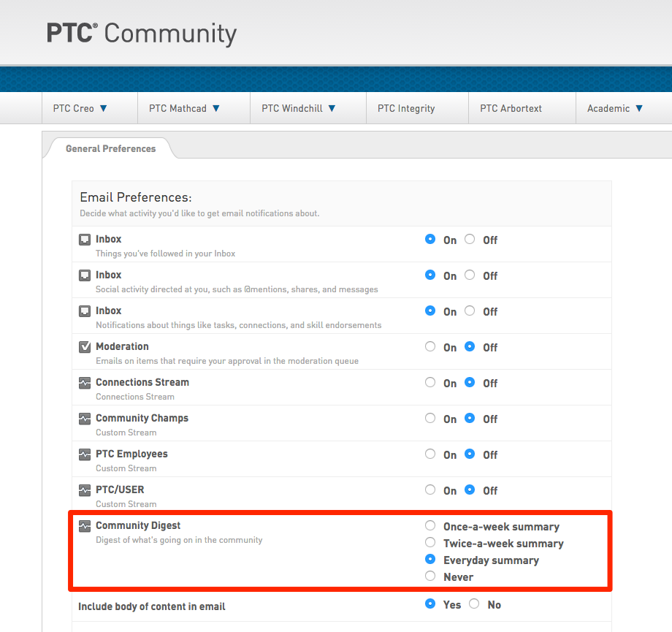Click the Community Digest stream icon

(x=85, y=525)
